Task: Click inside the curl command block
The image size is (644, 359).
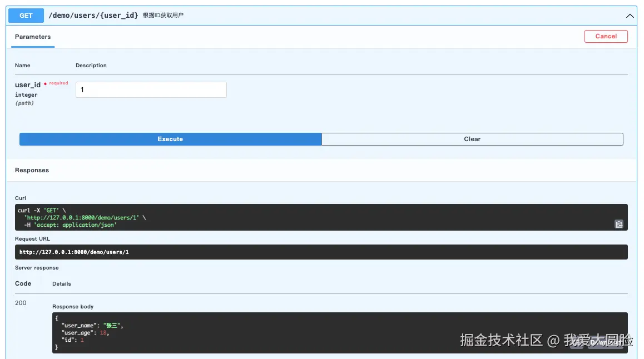Action: pos(321,217)
